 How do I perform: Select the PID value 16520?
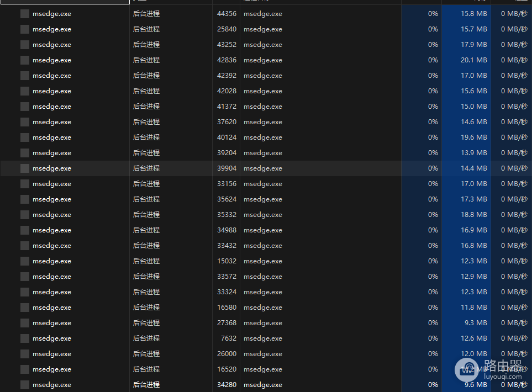pyautogui.click(x=227, y=369)
